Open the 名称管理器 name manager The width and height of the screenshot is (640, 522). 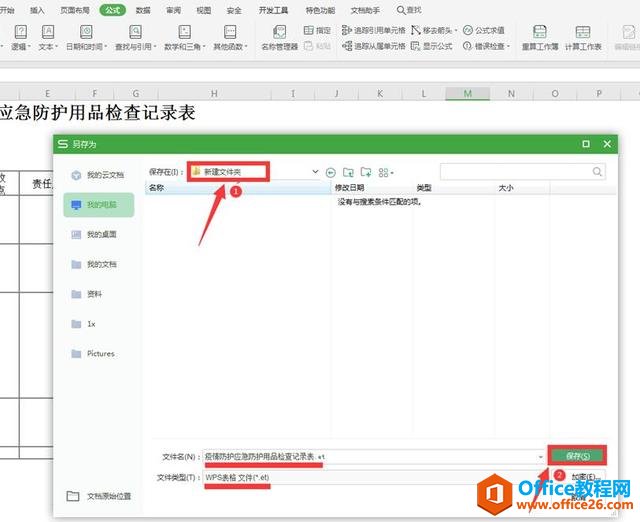tap(280, 38)
